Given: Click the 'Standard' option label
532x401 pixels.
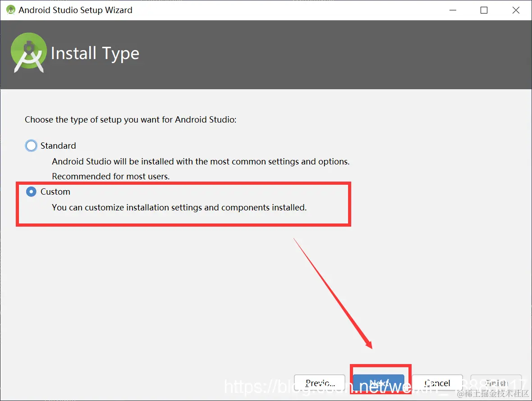Looking at the screenshot, I should [58, 146].
